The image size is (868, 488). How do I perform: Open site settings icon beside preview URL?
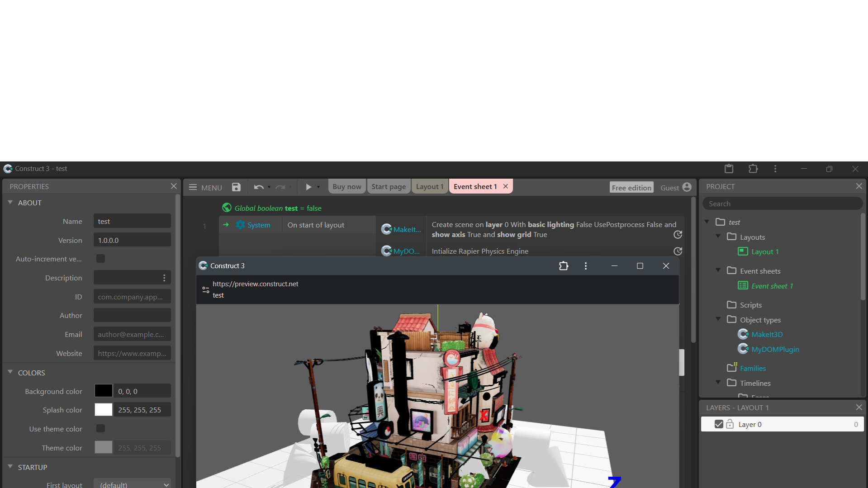click(205, 289)
